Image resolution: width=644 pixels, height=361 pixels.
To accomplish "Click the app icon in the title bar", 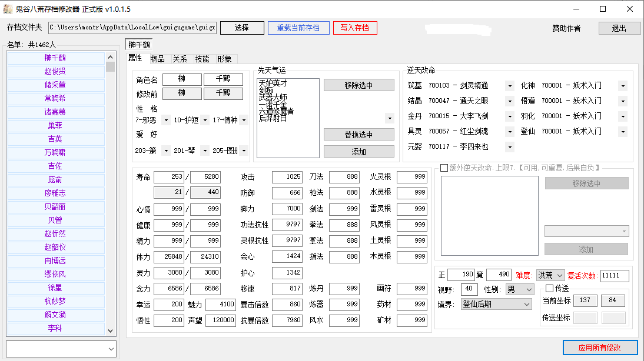I will (8, 8).
